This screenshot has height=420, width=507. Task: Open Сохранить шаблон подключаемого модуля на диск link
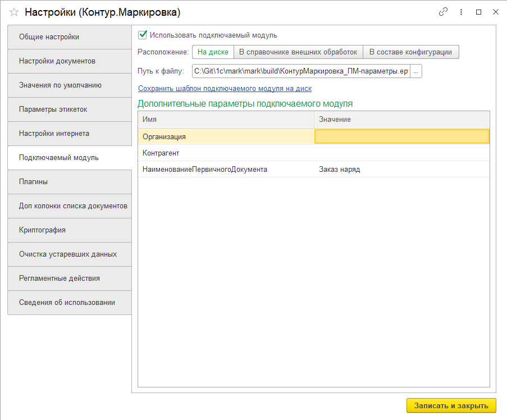click(x=225, y=89)
